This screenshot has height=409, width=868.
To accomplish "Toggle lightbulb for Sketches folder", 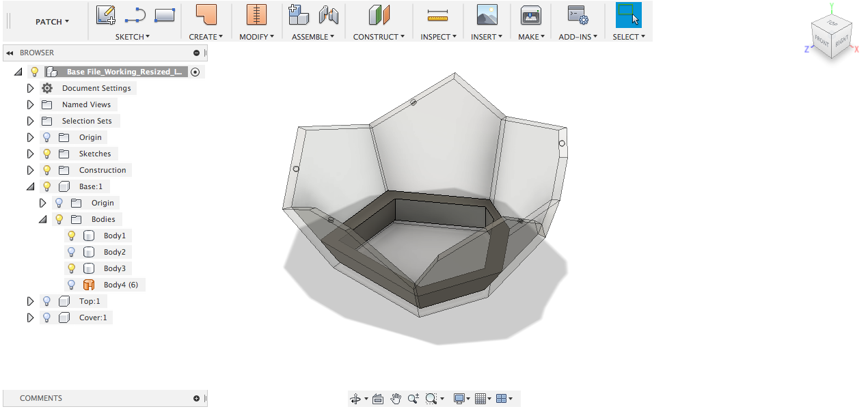I will pyautogui.click(x=46, y=154).
